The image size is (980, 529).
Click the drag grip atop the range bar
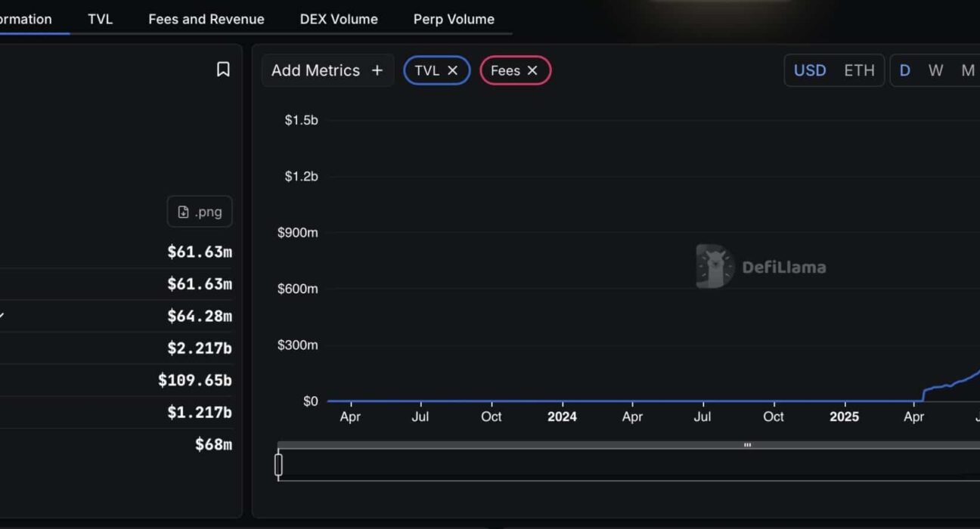click(x=747, y=445)
